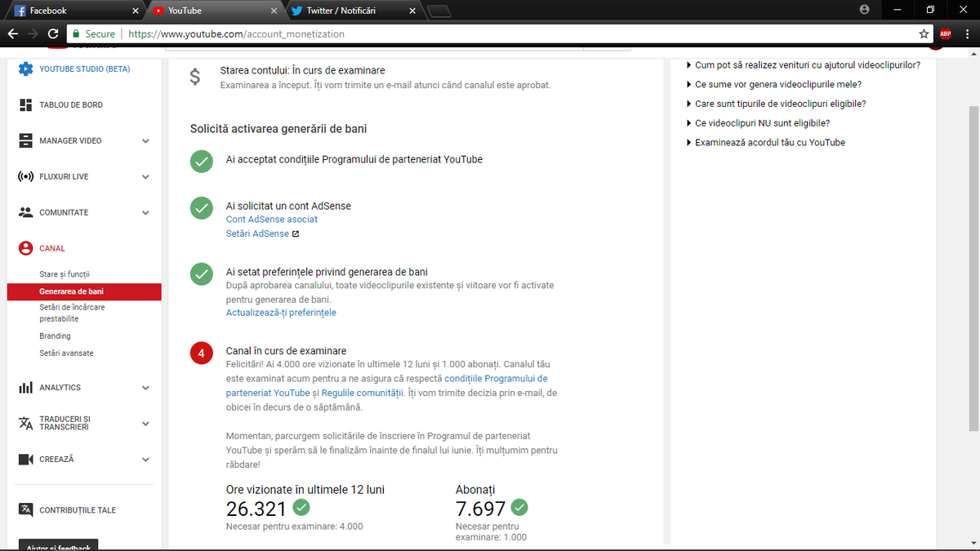Open Setări avansate submenu item
The height and width of the screenshot is (551, 980).
pos(66,353)
